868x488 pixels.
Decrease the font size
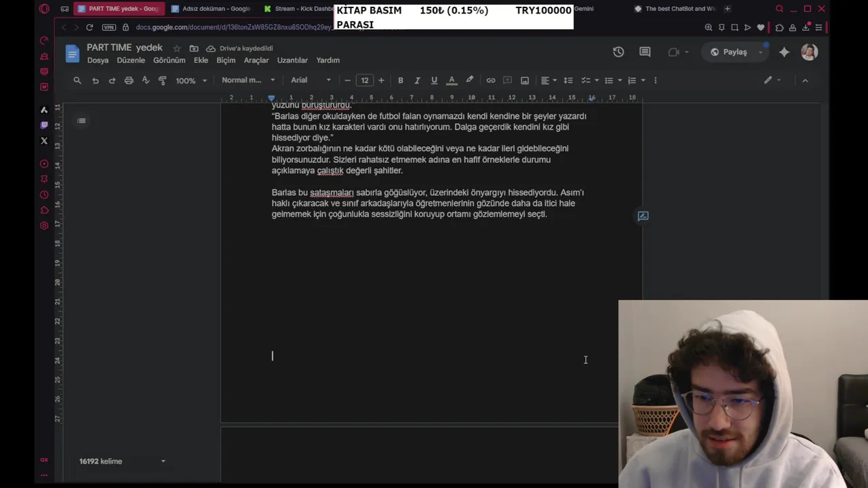[348, 80]
